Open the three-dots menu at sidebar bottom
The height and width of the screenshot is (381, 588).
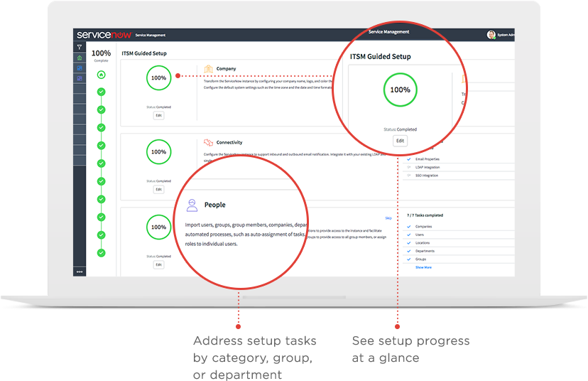click(x=80, y=272)
